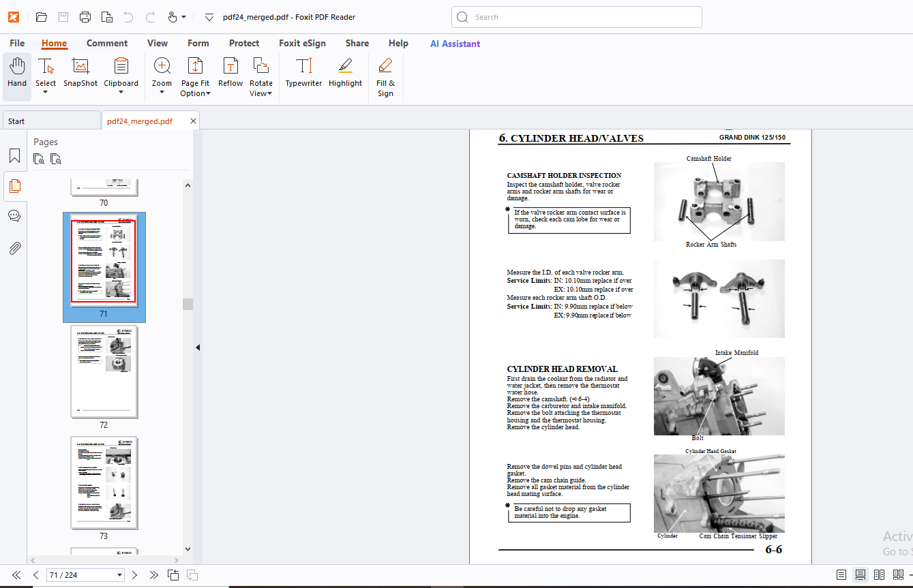Click the Redo arrow icon
Screen dimensions: 913x588
click(x=150, y=17)
